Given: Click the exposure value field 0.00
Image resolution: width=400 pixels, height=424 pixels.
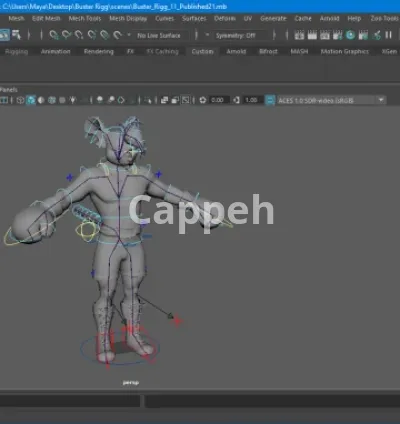Looking at the screenshot, I should 218,100.
